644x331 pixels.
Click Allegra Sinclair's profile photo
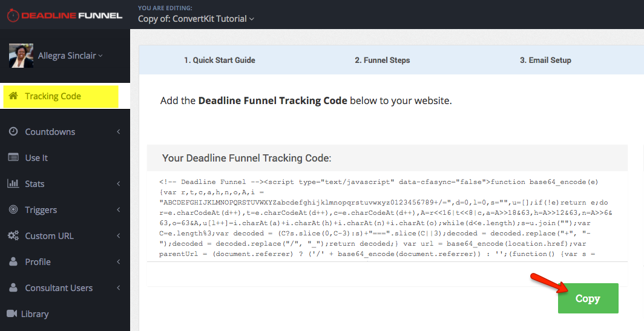[21, 56]
